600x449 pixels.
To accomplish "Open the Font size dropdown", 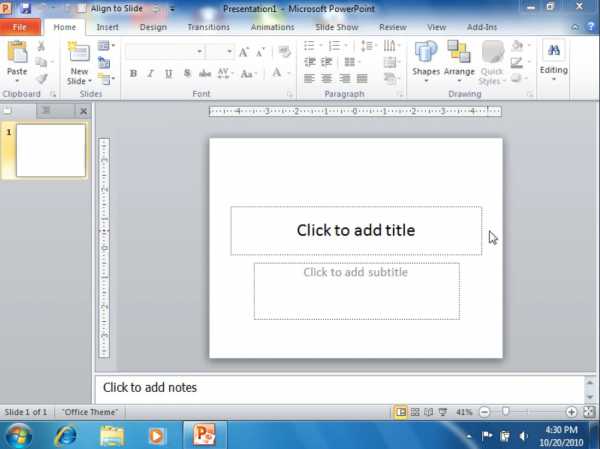I will (229, 52).
